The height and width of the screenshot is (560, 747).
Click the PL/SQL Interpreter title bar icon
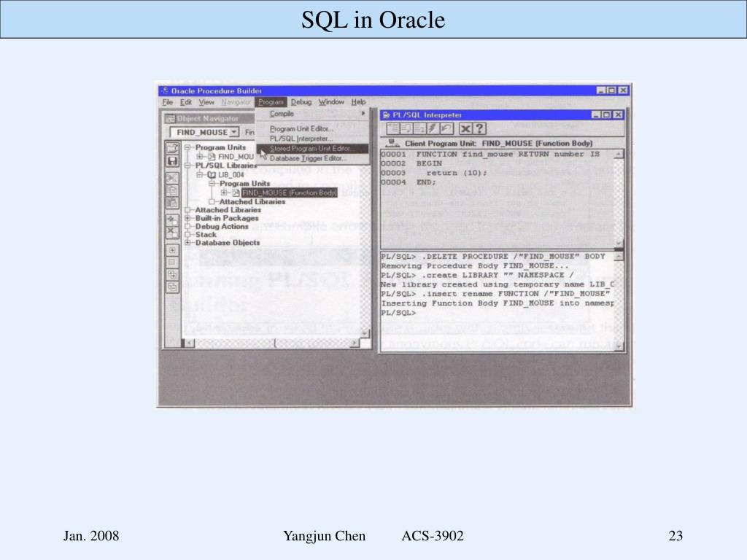coord(387,114)
